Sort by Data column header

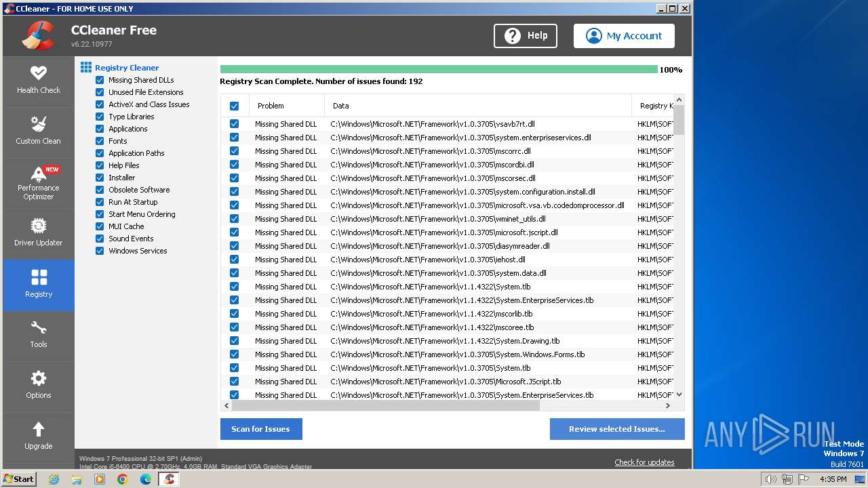coord(478,106)
